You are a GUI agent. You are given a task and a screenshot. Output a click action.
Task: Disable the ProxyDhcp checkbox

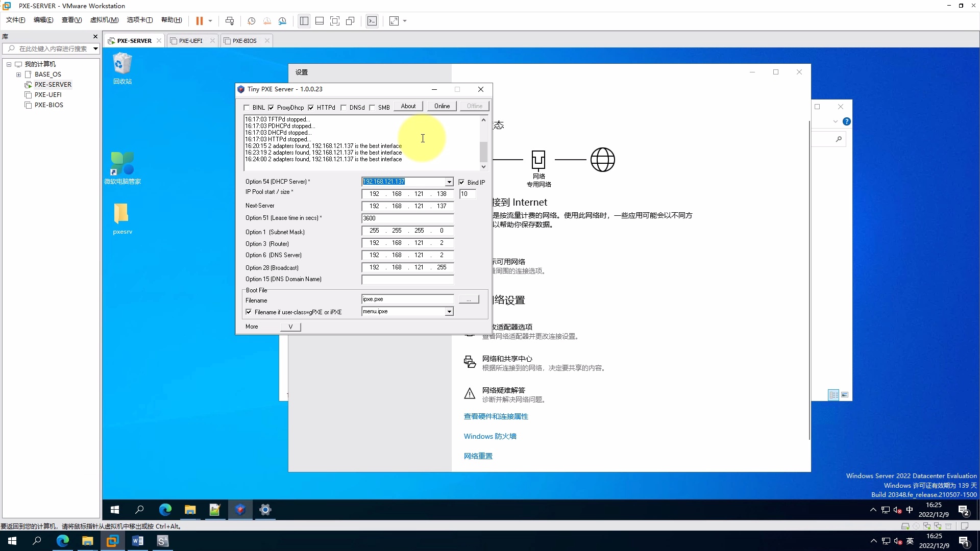click(x=271, y=107)
